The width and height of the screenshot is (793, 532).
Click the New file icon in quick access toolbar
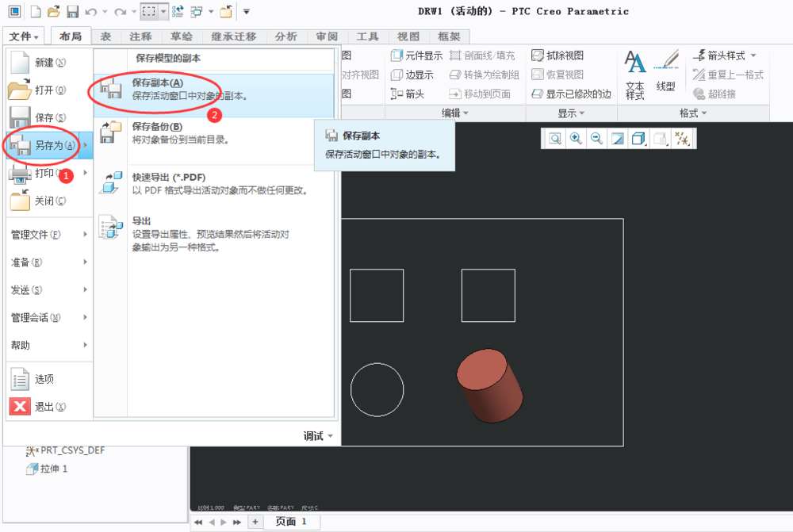pos(36,11)
